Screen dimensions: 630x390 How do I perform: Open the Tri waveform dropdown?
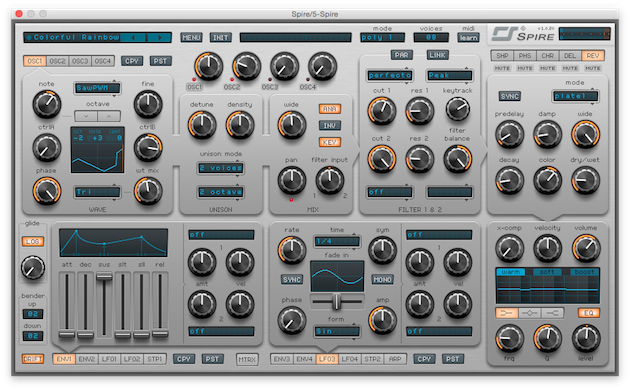click(97, 192)
